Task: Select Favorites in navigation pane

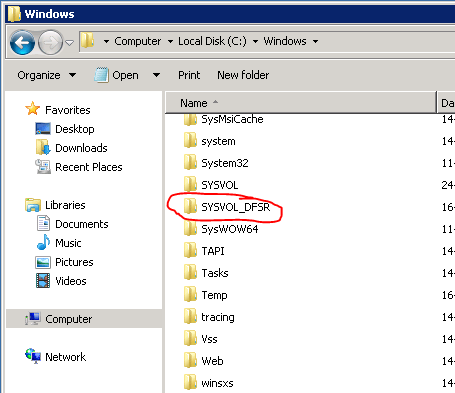Action: [68, 110]
